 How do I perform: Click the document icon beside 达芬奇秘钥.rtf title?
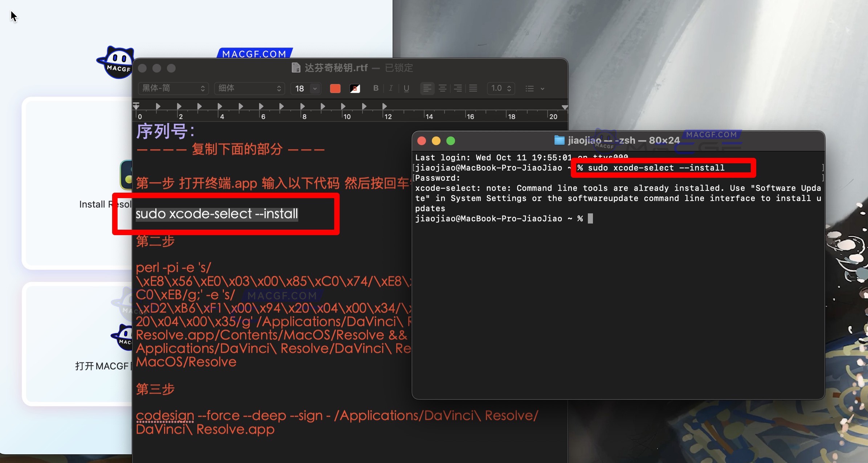[x=296, y=67]
